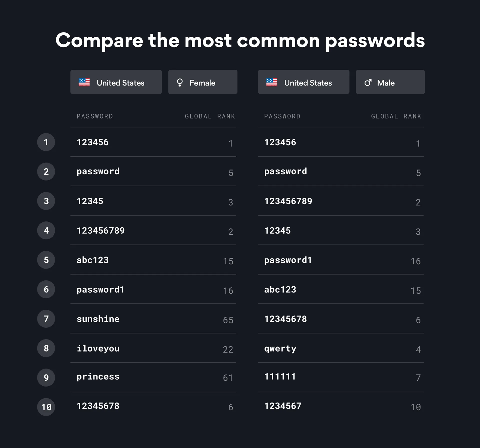Click the princess password entry
The height and width of the screenshot is (448, 480).
pyautogui.click(x=98, y=377)
